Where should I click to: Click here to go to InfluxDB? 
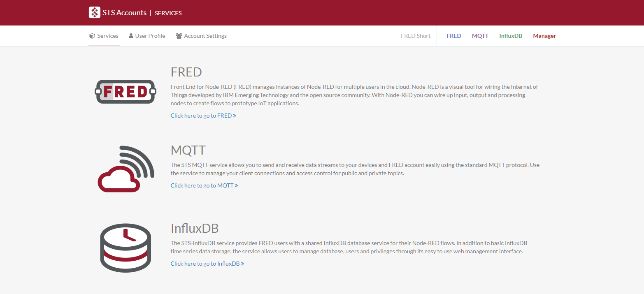pos(207,264)
